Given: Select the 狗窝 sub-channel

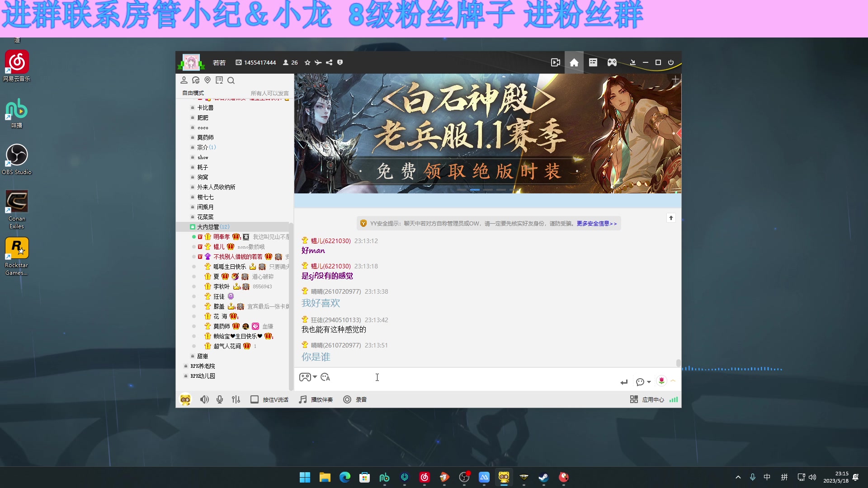Looking at the screenshot, I should tap(203, 177).
